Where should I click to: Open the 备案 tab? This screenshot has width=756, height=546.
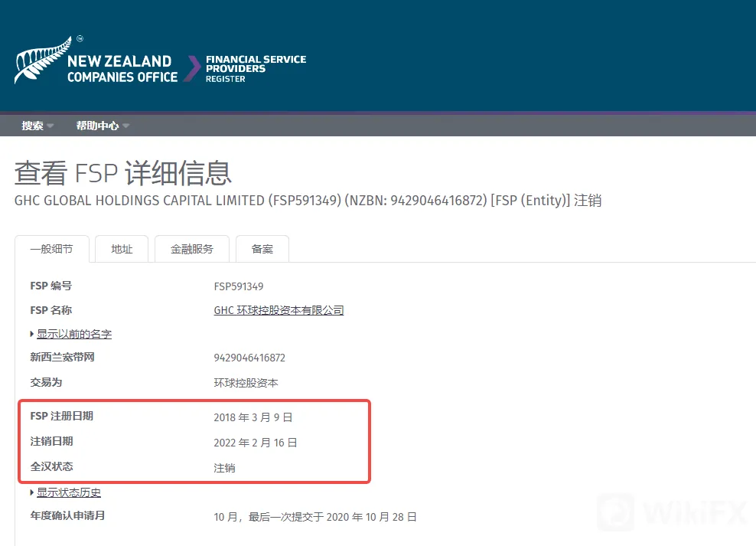coord(262,249)
